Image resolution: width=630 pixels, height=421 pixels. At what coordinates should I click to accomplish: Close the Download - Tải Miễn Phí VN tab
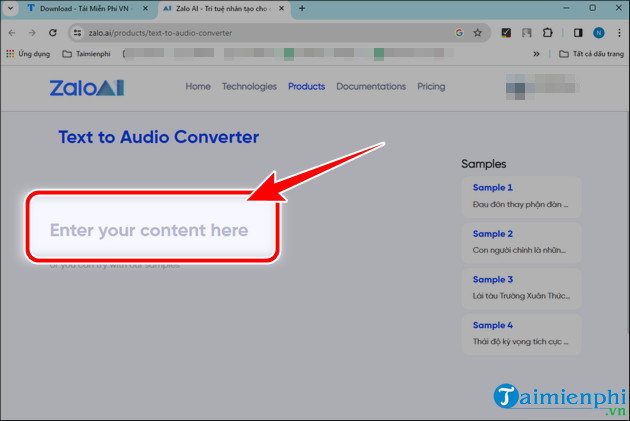click(x=145, y=8)
